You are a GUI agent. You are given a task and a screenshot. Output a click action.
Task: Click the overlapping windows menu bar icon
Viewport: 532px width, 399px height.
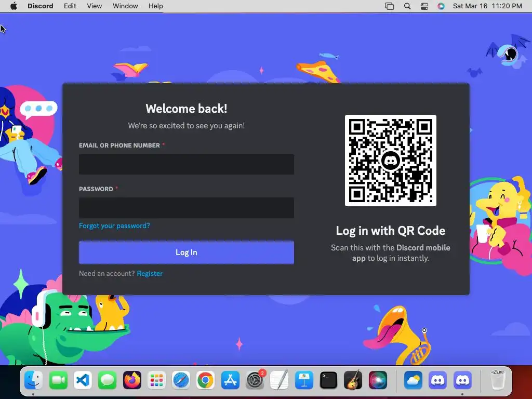pos(390,6)
